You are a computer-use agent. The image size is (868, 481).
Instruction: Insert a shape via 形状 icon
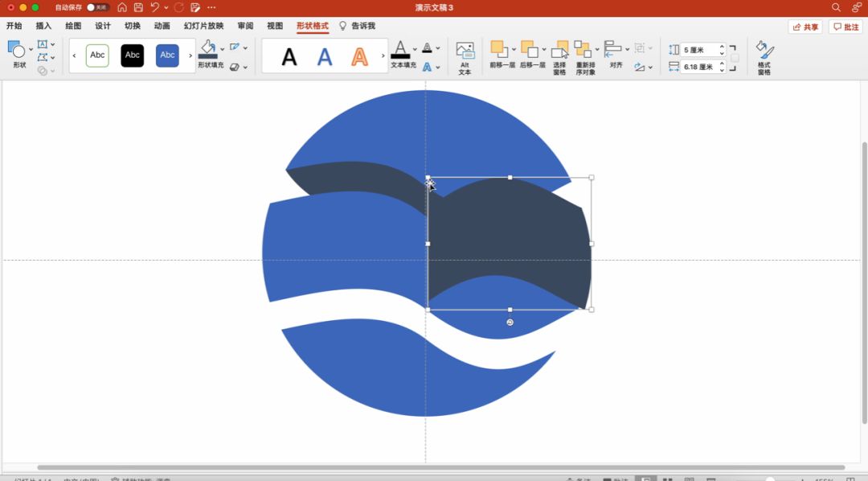[x=17, y=50]
